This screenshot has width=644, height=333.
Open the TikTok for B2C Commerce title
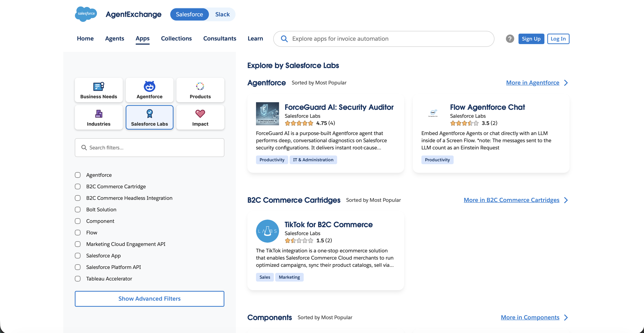pos(328,225)
